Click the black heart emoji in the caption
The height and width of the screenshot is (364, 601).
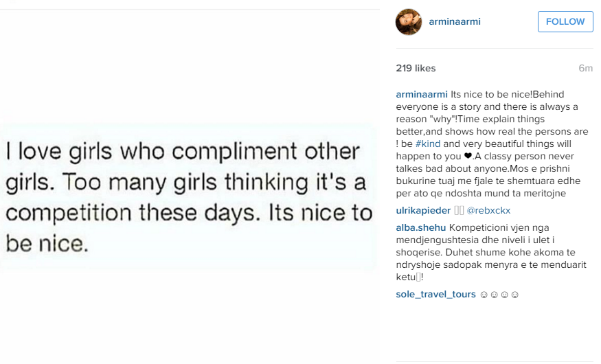click(468, 156)
